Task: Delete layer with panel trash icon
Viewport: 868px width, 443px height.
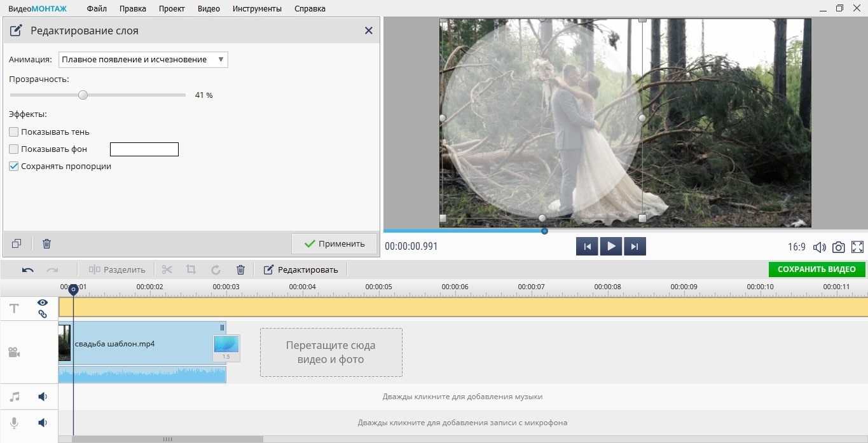Action: [x=46, y=243]
